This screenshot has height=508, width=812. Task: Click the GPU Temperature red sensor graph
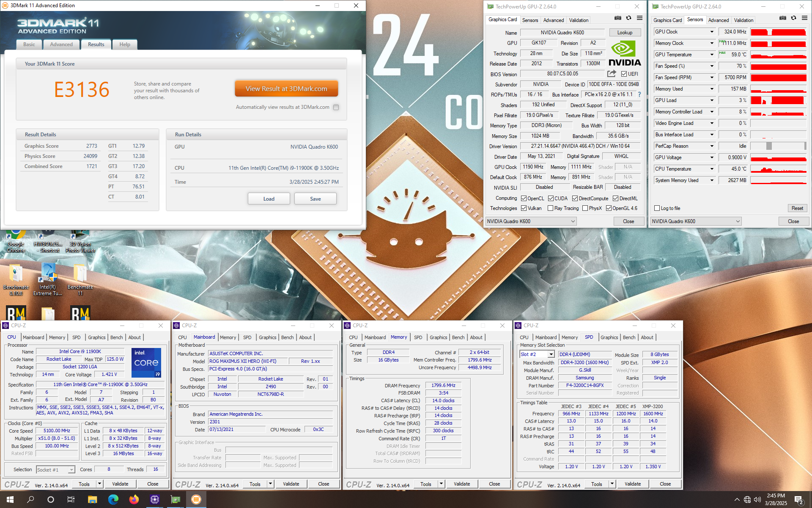(x=778, y=55)
